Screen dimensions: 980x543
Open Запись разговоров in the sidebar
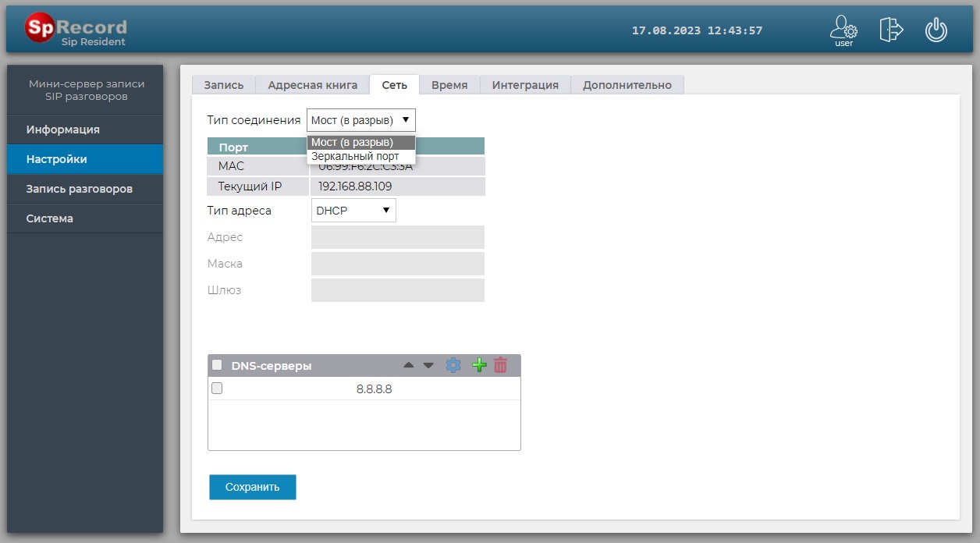coord(85,189)
